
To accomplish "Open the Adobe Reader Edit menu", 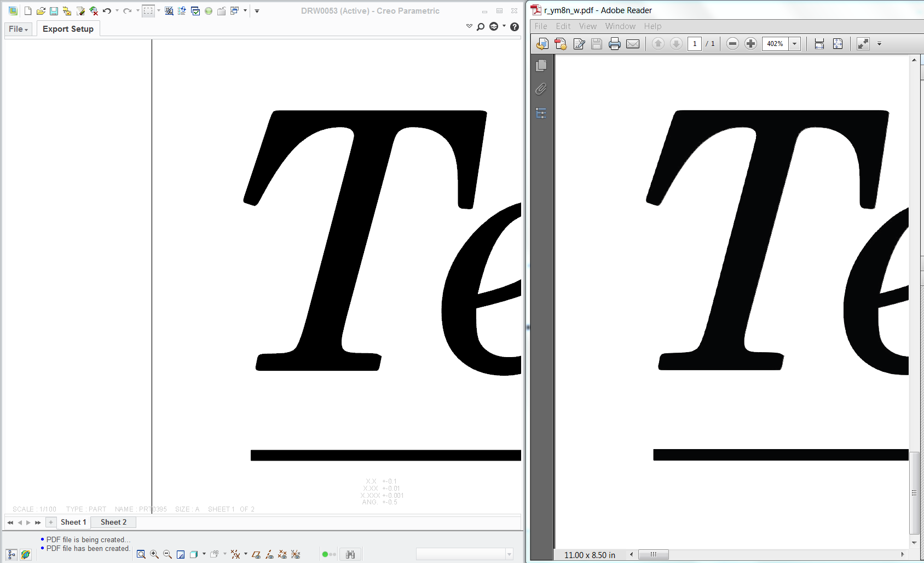I will [563, 26].
